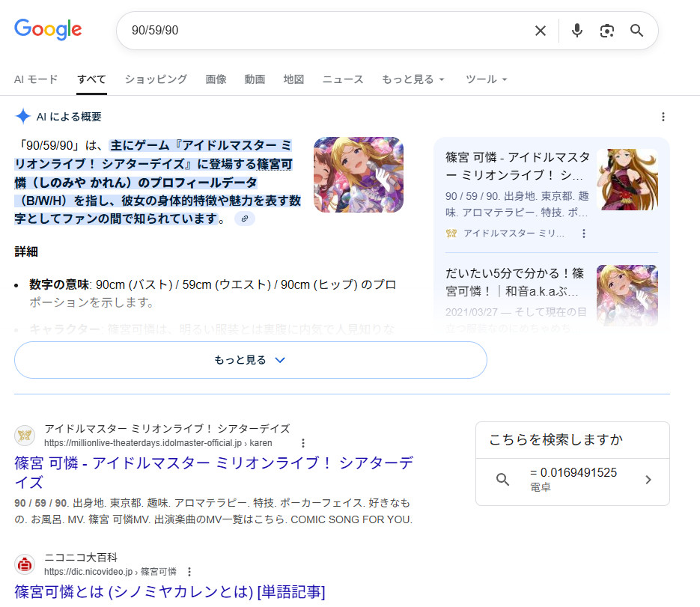Click the magnifying glass search button

click(636, 31)
